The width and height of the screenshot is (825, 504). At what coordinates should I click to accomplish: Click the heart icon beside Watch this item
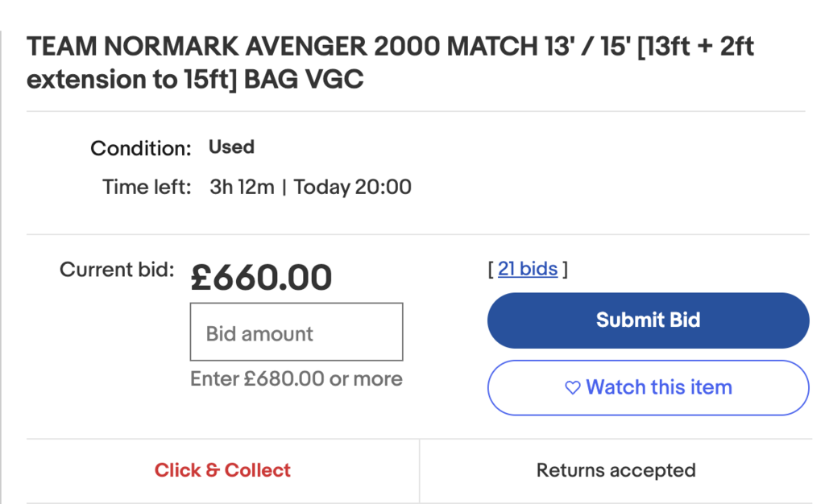[573, 388]
